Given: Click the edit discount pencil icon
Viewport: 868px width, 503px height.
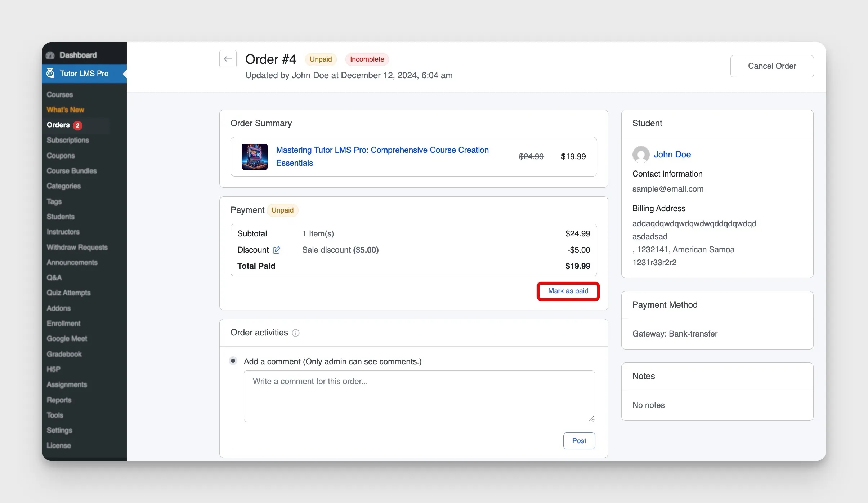Looking at the screenshot, I should pos(276,250).
